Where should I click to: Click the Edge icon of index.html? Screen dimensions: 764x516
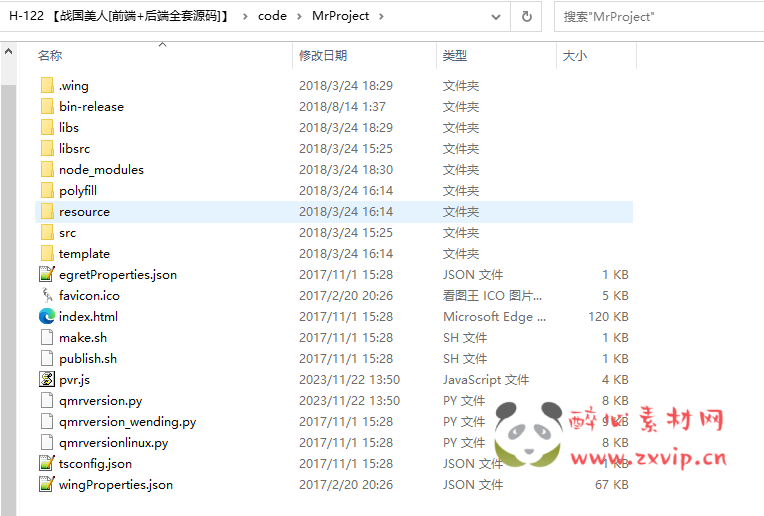pyautogui.click(x=47, y=316)
